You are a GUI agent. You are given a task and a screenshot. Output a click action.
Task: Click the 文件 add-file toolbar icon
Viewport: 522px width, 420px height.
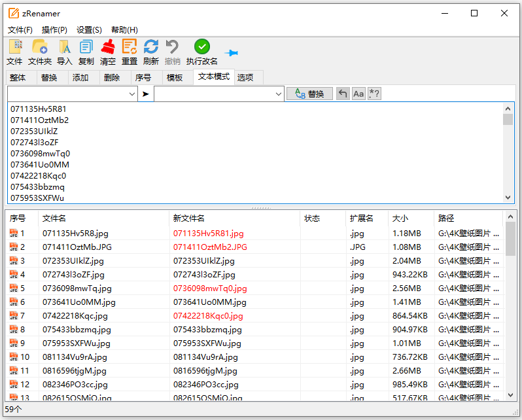[x=14, y=47]
